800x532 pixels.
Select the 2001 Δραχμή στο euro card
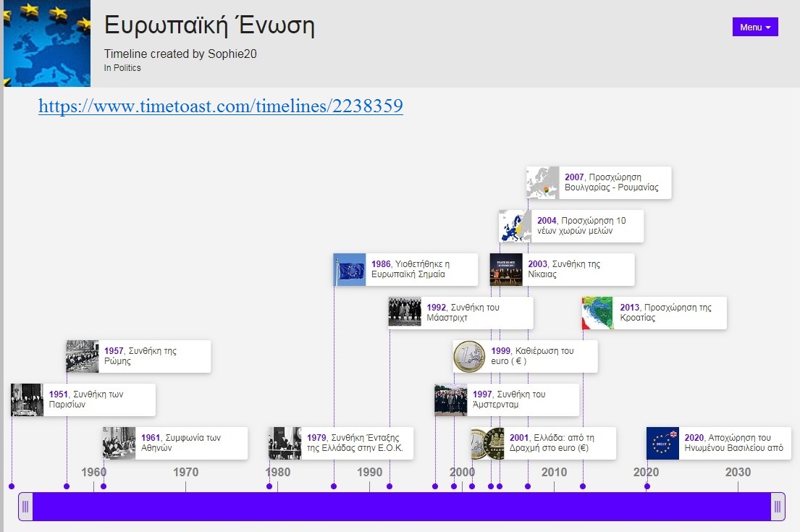[x=544, y=443]
